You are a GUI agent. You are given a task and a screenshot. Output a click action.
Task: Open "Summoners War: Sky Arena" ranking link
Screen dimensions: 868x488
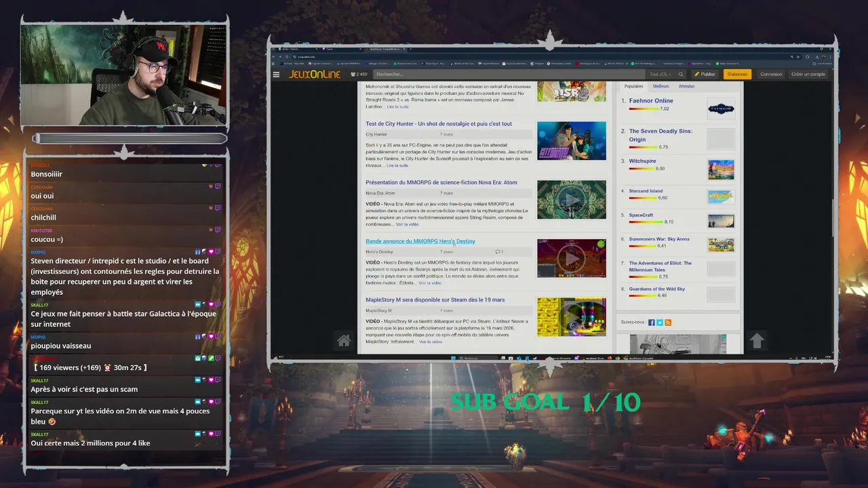pos(659,239)
